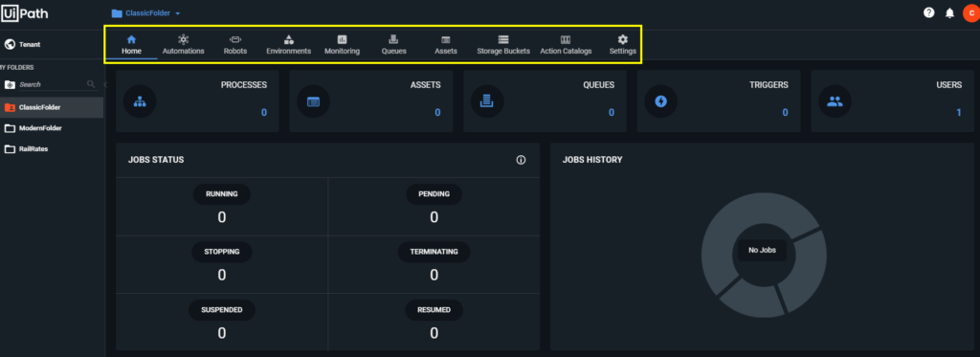Open the user avatar menu

[972, 12]
